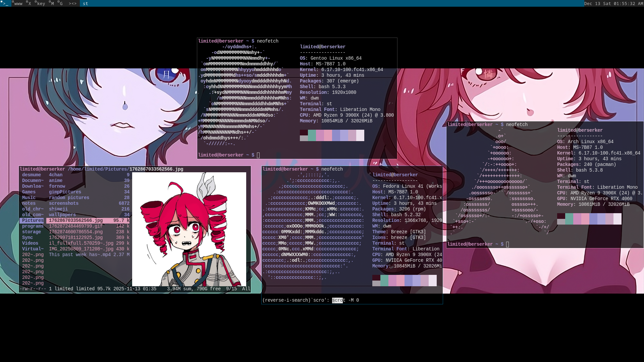This screenshot has width=644, height=362.
Task: Select the Pictures directory in ranger
Action: 33,221
